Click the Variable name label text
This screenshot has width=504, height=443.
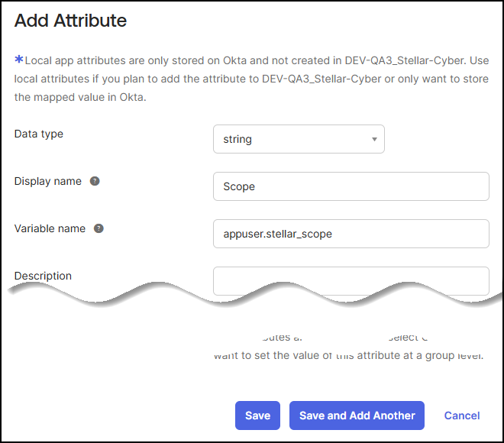click(50, 228)
